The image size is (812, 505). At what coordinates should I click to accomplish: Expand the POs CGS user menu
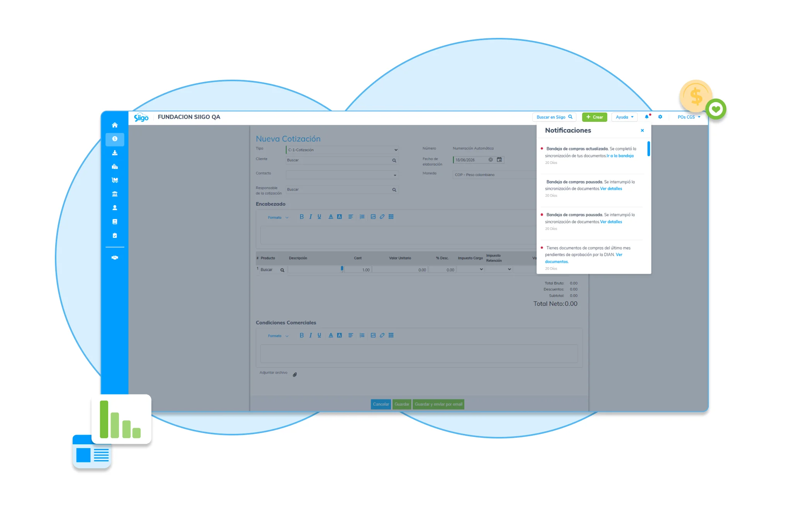[689, 117]
